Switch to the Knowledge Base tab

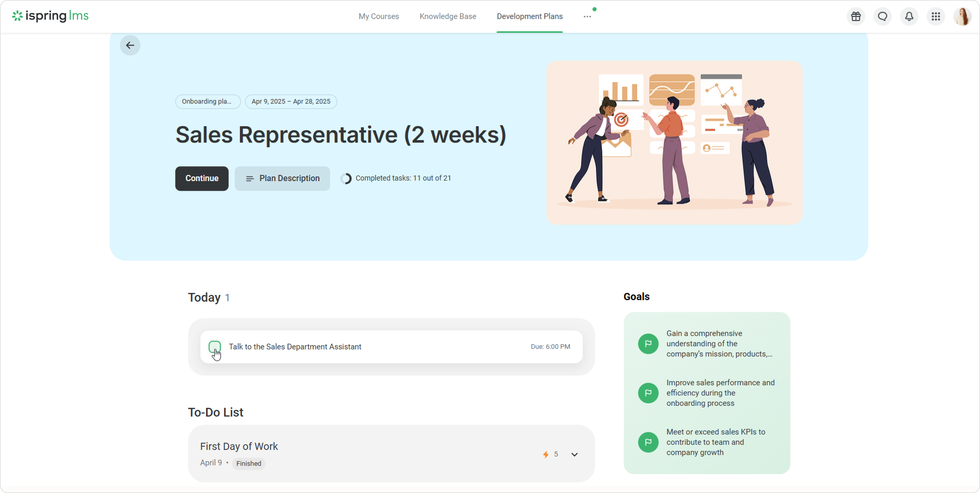(447, 16)
